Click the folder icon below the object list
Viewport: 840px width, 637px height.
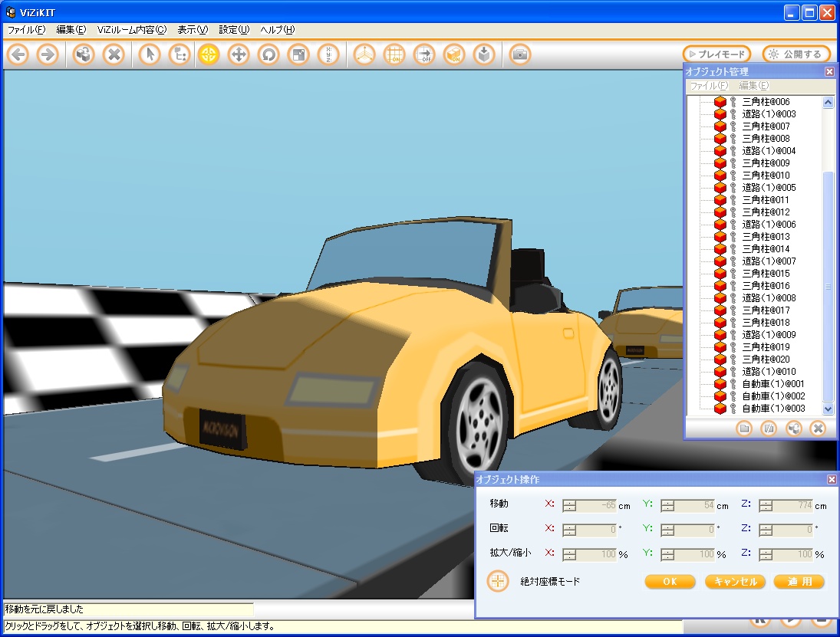[743, 428]
